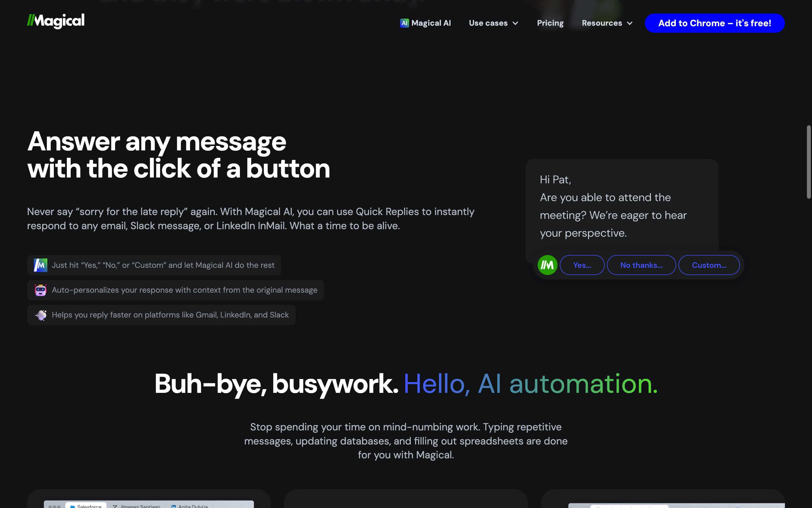Screen dimensions: 812x508
Task: Click the green Magical avatar in quick replies
Action: [547, 265]
